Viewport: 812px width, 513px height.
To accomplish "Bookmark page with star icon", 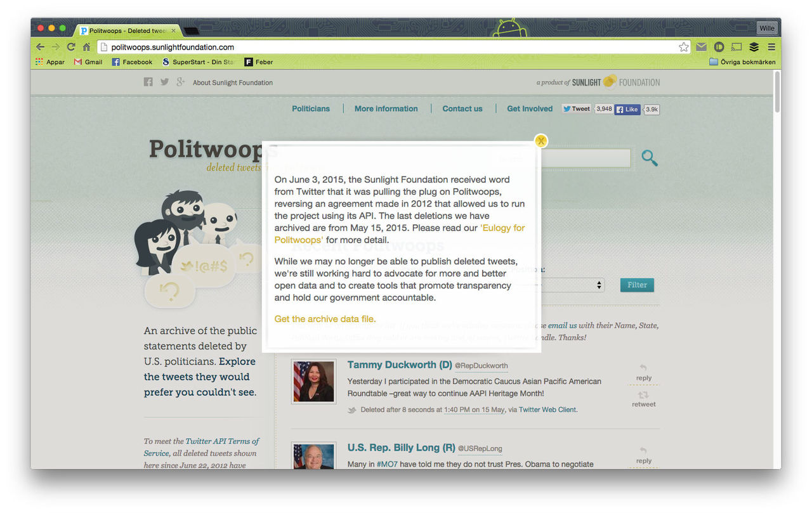I will point(683,47).
